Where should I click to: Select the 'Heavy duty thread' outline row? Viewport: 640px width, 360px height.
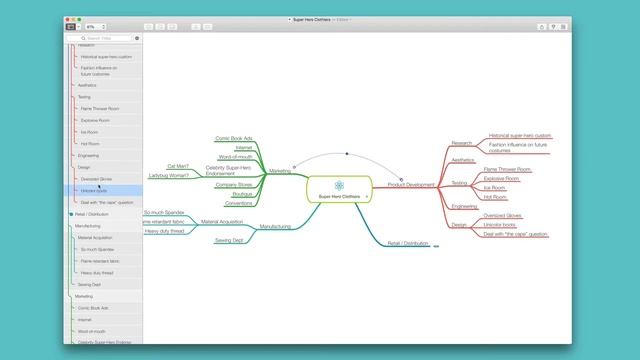click(104, 273)
